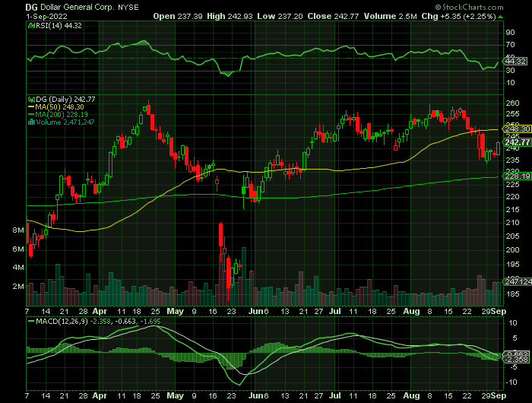Click the MACD(12,26,9) legend label
This screenshot has height=403, width=532.
(61, 321)
